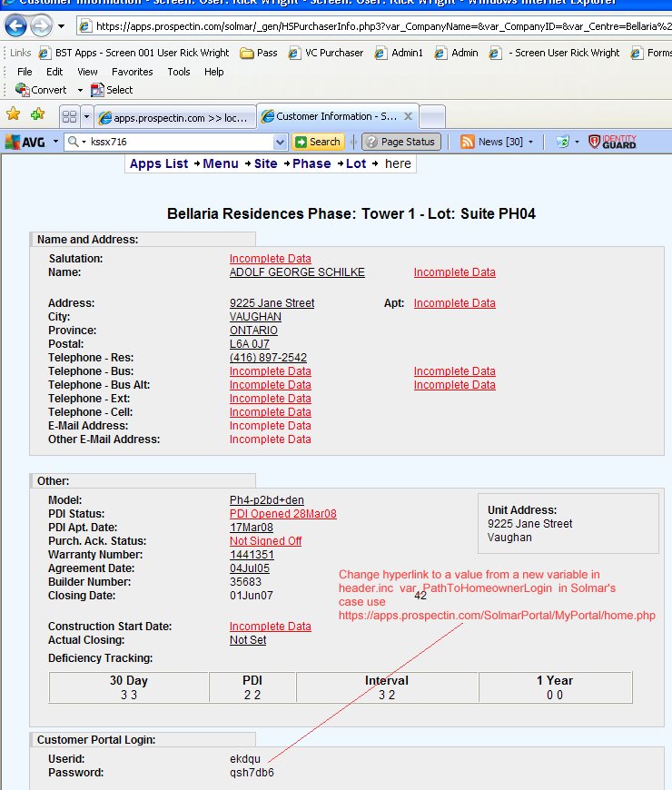Open '- Screen User Rick Wright' favorite
Image resolution: width=672 pixels, height=790 pixels.
click(x=555, y=53)
